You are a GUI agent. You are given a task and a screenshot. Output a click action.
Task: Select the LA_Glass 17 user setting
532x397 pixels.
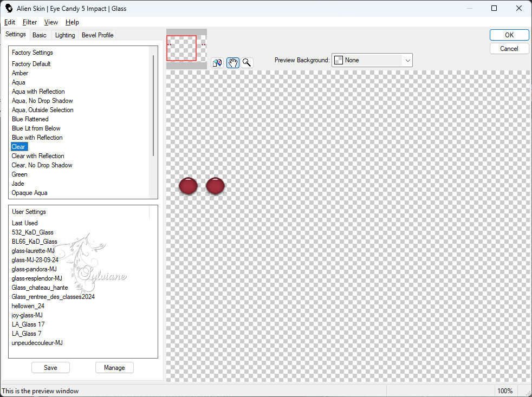28,324
